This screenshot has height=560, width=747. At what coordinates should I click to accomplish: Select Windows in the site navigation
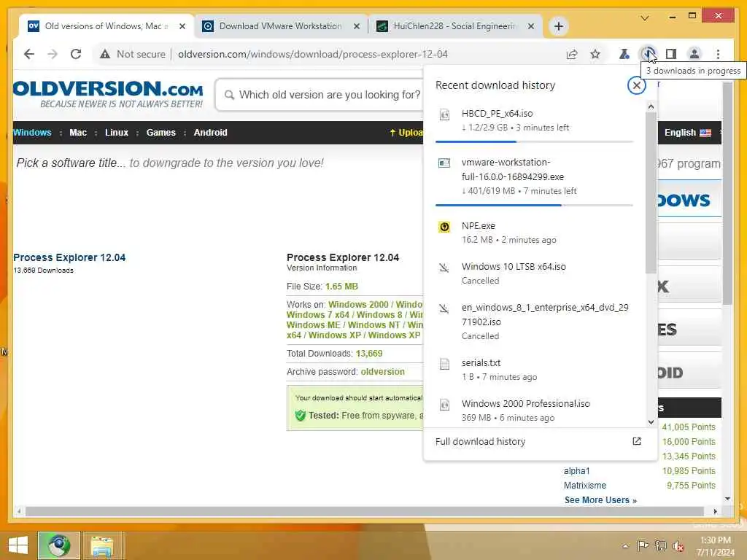tap(32, 133)
